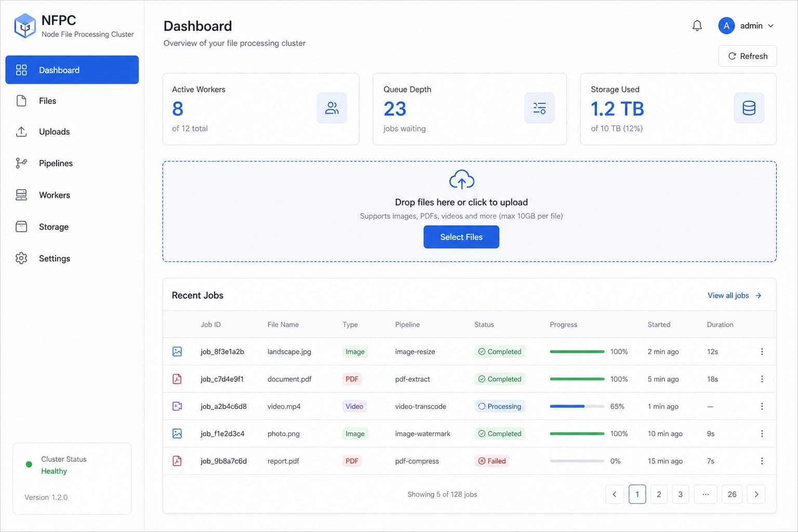Open the three-dot menu for photo.png
The image size is (798, 532).
pos(762,433)
